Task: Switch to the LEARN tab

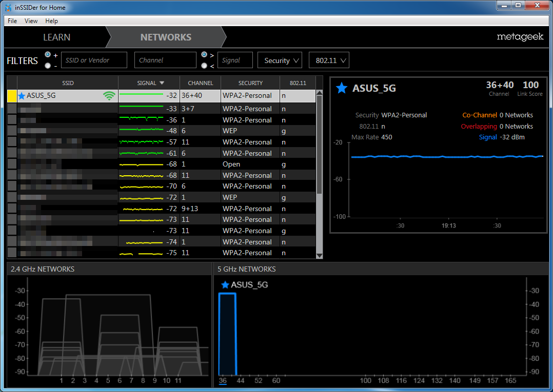Action: tap(57, 37)
